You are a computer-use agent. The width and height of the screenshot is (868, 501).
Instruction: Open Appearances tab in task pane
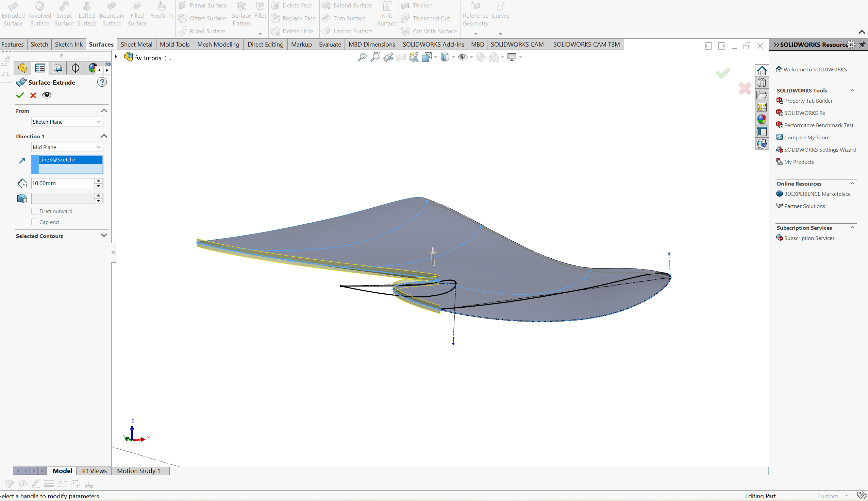762,119
